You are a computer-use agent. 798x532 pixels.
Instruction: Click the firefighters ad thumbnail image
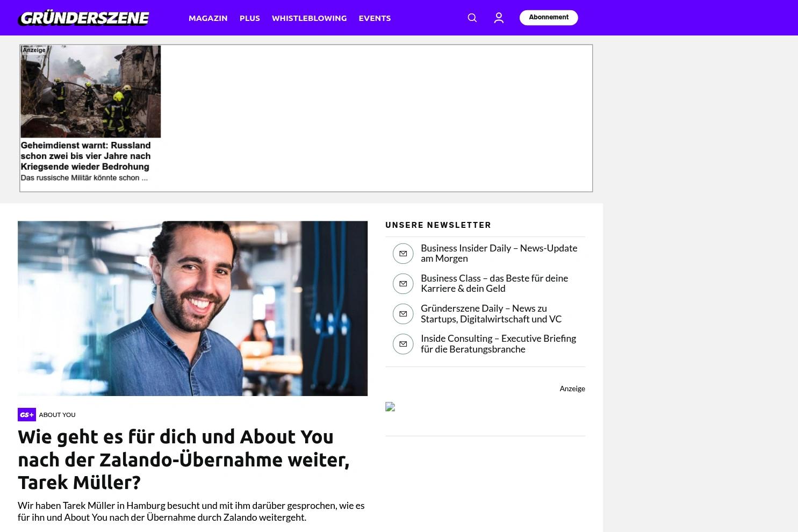pos(90,91)
